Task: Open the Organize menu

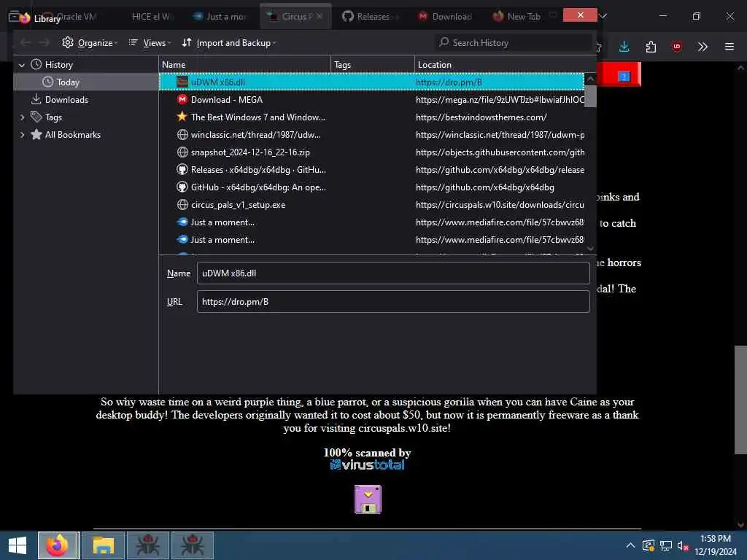Action: click(x=90, y=43)
